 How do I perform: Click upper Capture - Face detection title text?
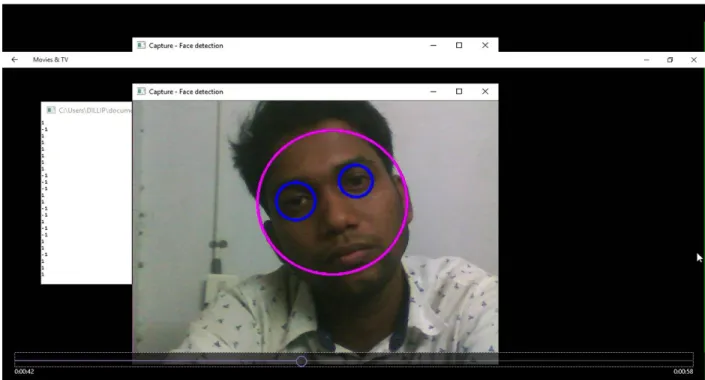(x=186, y=45)
